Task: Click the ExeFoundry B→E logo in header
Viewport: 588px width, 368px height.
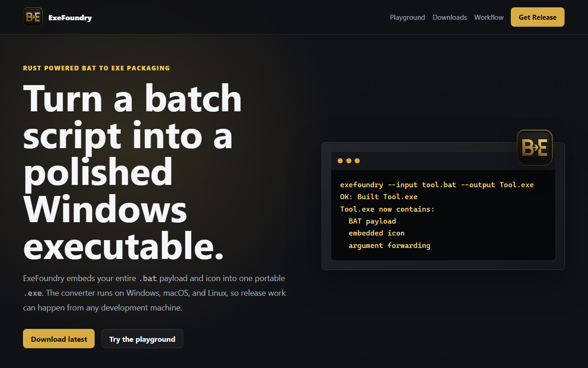Action: click(x=33, y=17)
